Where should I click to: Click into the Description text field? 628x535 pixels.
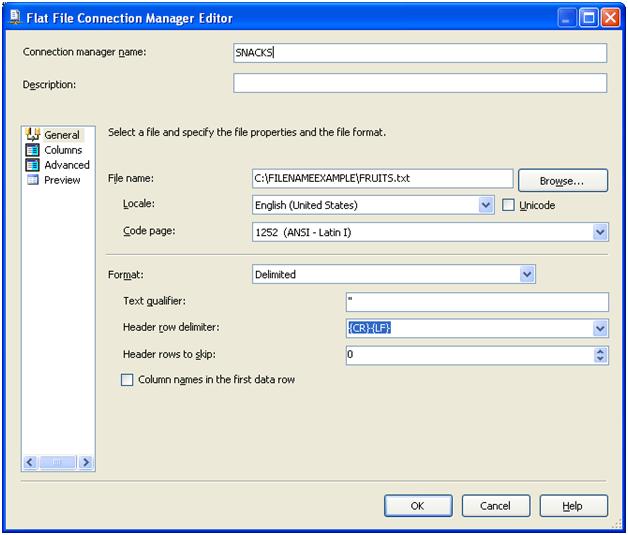pyautogui.click(x=420, y=84)
